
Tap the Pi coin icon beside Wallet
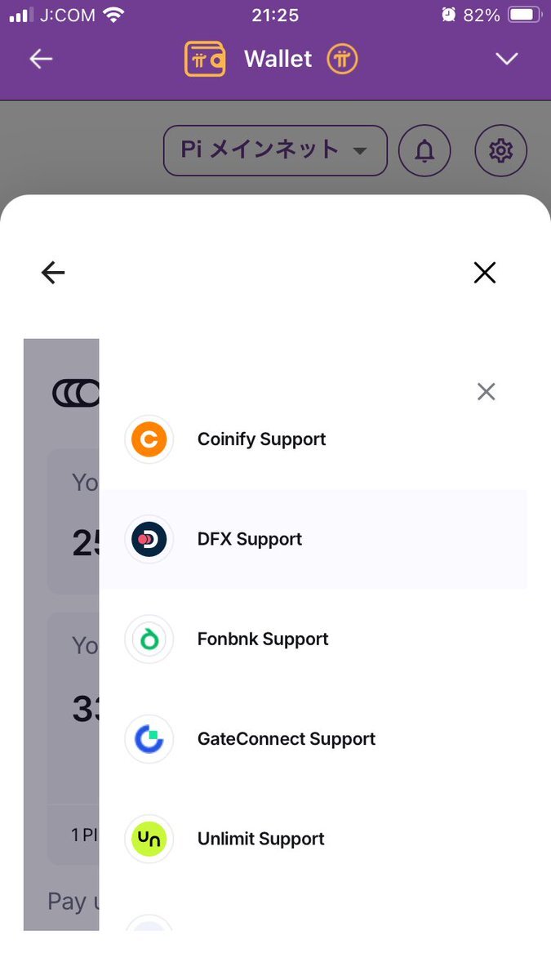[342, 59]
